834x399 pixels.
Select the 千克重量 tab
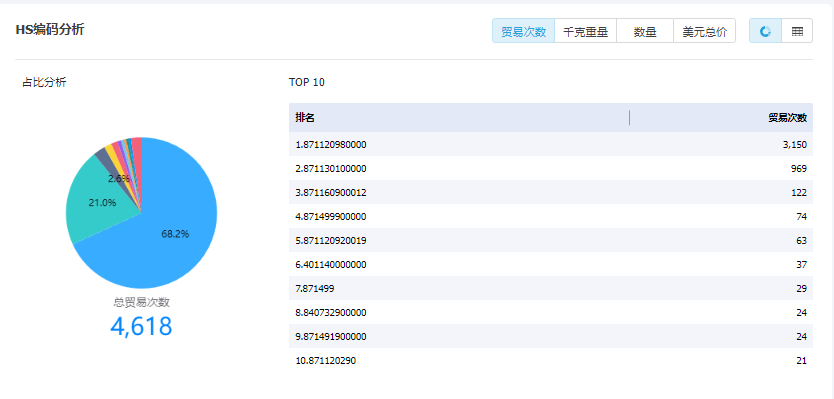pos(585,31)
